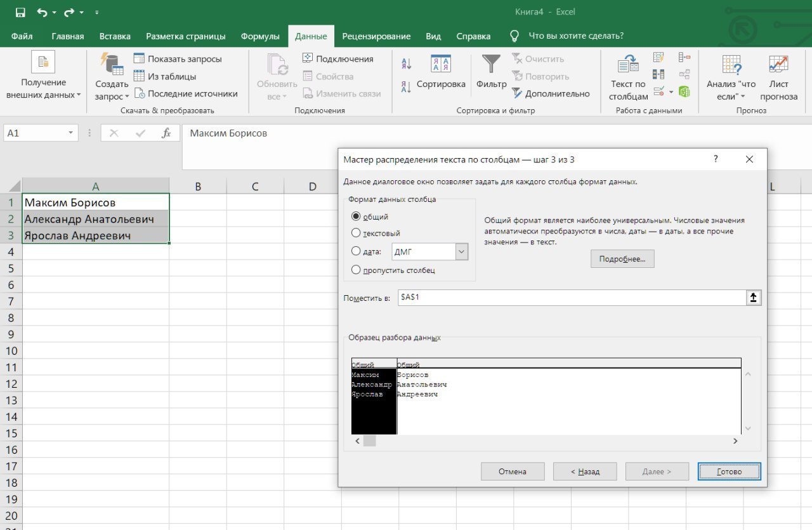Select the 'дата' column format option
812x530 pixels.
(x=356, y=251)
